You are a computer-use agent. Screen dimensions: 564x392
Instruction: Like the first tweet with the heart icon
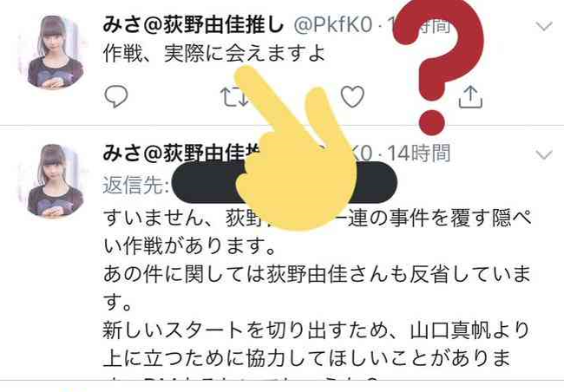click(352, 96)
